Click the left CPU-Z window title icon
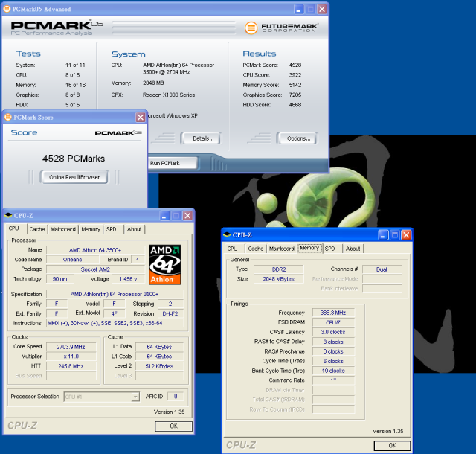This screenshot has height=454, width=476. pyautogui.click(x=8, y=215)
